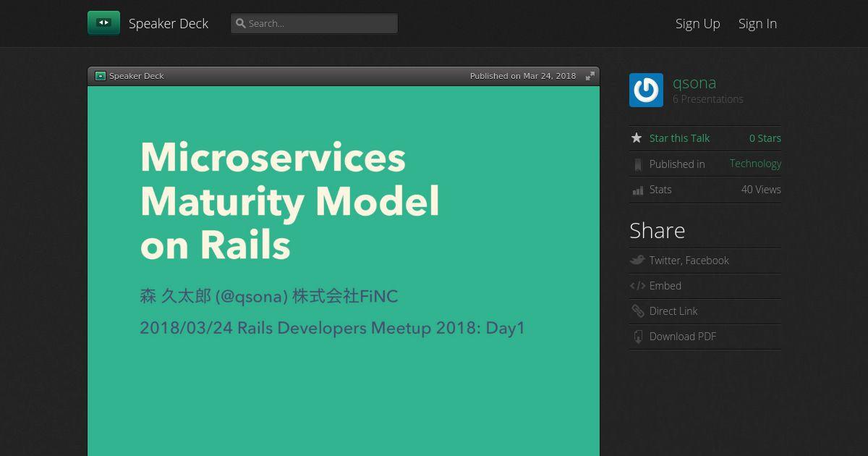Click the Published in label

pyautogui.click(x=677, y=164)
